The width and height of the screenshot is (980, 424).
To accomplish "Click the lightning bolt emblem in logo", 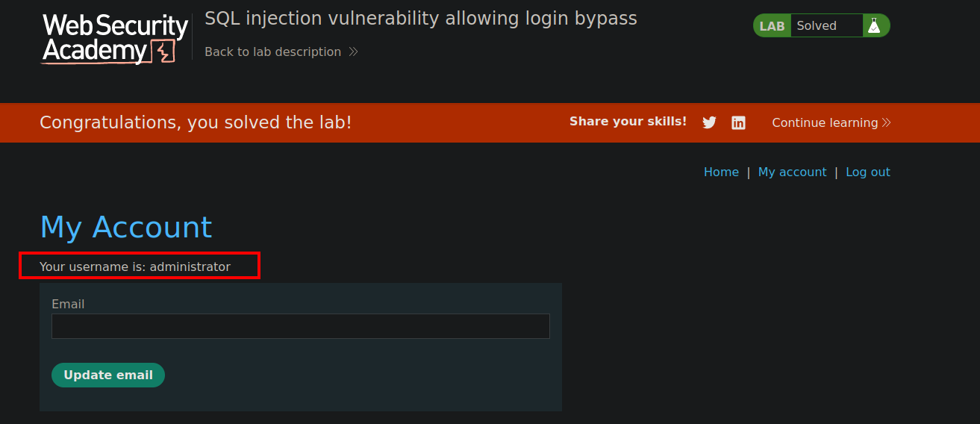I will pyautogui.click(x=164, y=52).
